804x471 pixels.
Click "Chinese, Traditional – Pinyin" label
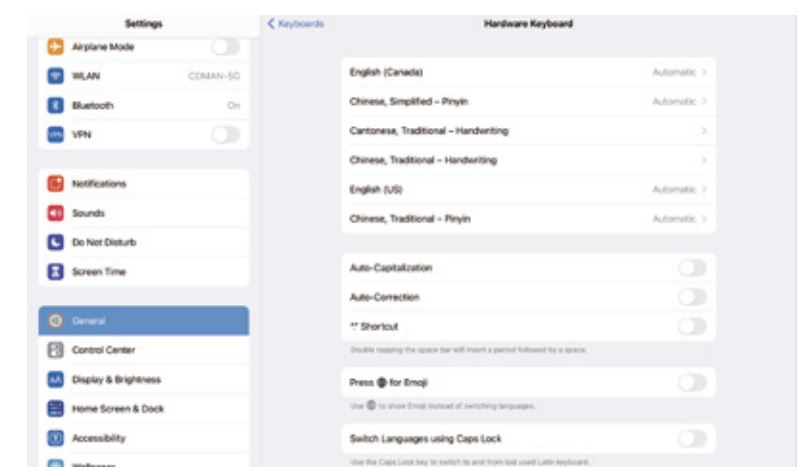tap(410, 219)
